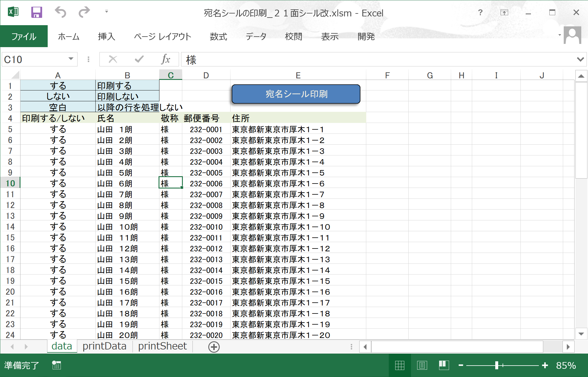588x377 pixels.
Task: Click the user account avatar icon
Action: click(x=572, y=35)
